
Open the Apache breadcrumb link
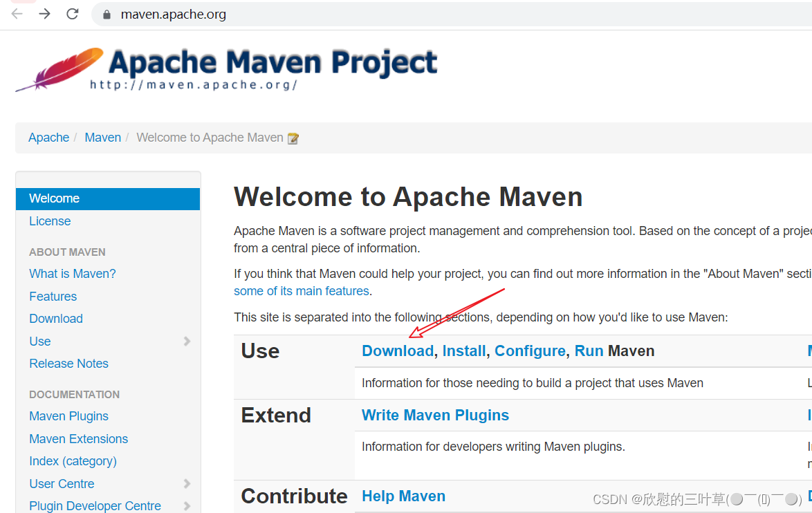click(x=48, y=138)
